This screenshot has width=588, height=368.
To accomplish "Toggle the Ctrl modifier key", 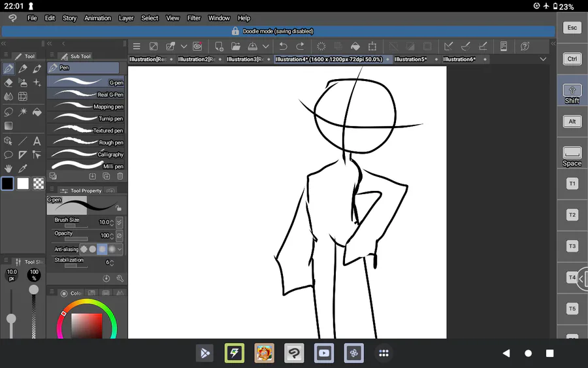I will [x=572, y=59].
